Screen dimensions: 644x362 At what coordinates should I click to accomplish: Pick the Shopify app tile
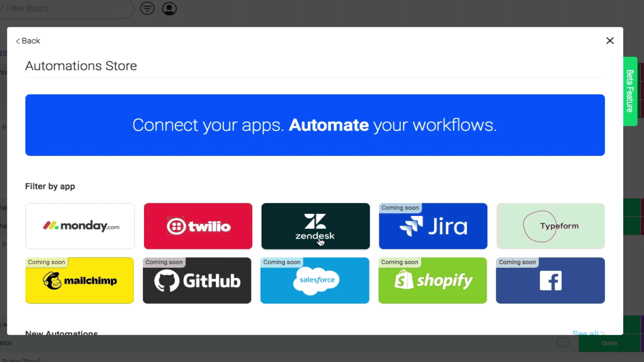(x=433, y=281)
